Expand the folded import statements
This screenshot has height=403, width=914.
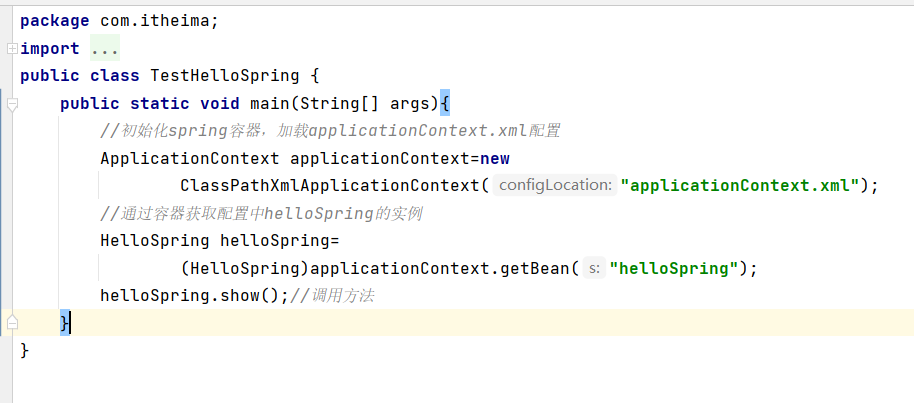12,49
